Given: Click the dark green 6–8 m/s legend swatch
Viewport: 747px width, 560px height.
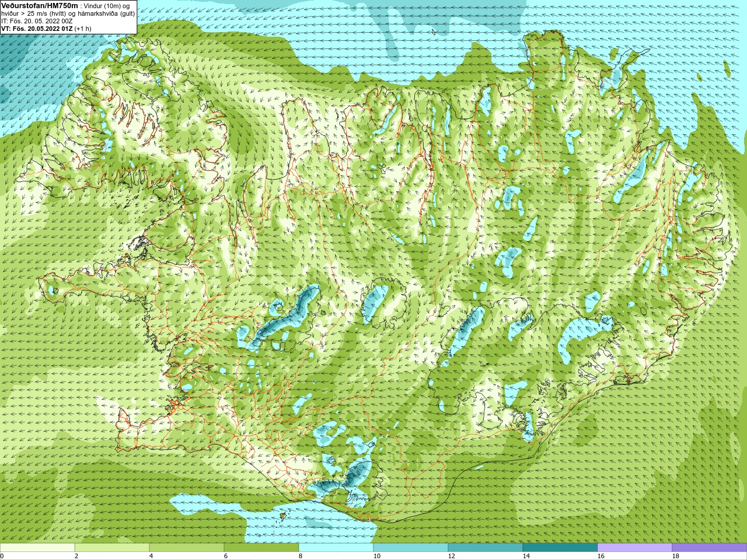Looking at the screenshot, I should (261, 548).
